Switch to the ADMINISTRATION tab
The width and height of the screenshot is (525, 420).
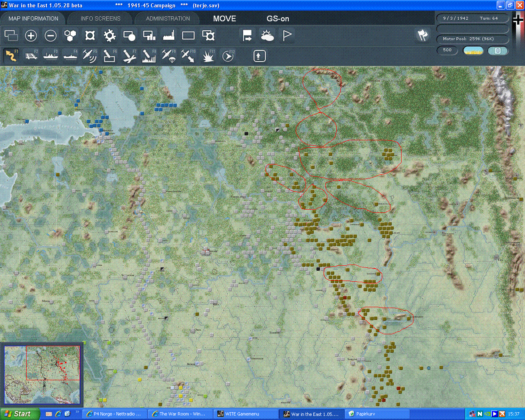[168, 18]
